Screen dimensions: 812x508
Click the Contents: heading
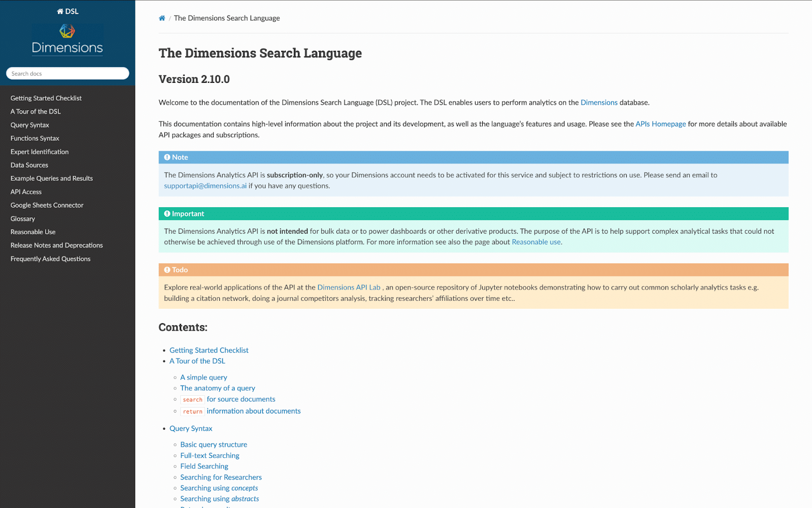(x=183, y=327)
